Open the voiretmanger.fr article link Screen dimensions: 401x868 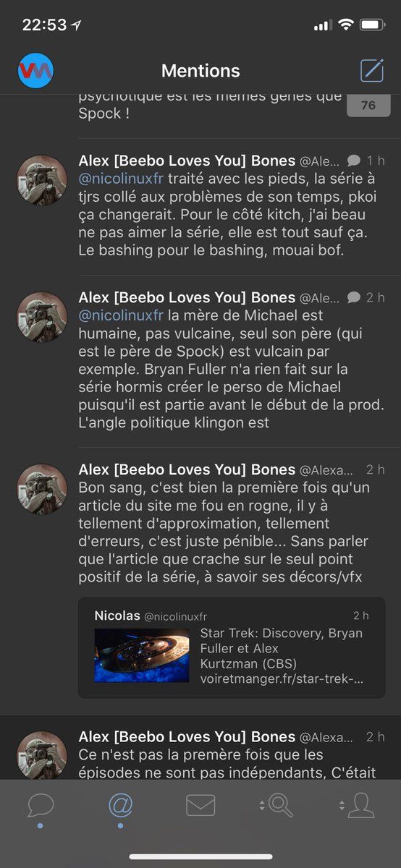[282, 679]
